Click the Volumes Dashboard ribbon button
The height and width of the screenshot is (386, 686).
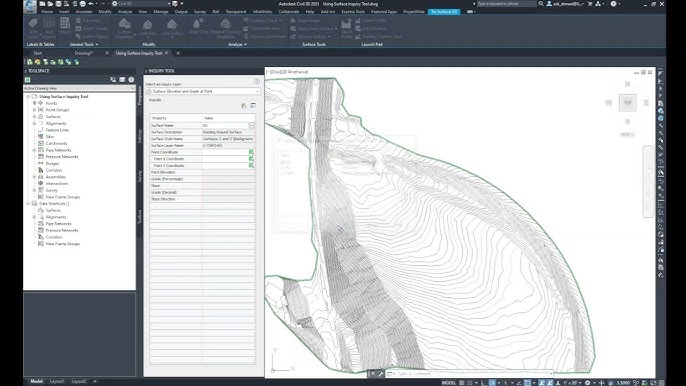tap(265, 36)
